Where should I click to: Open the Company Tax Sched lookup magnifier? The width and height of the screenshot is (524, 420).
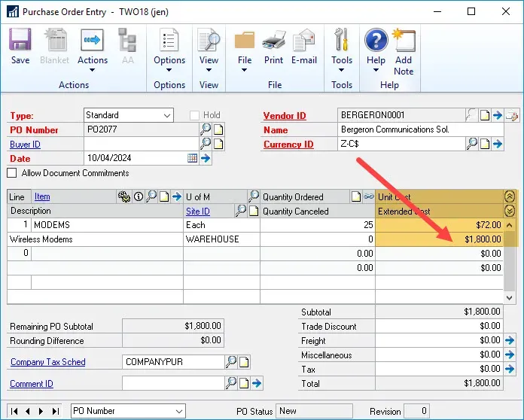[231, 362]
